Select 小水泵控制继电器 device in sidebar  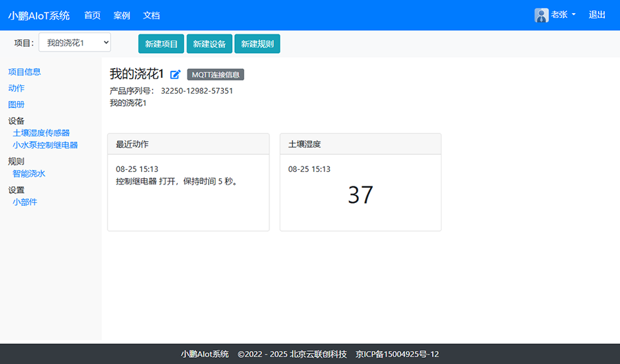45,145
